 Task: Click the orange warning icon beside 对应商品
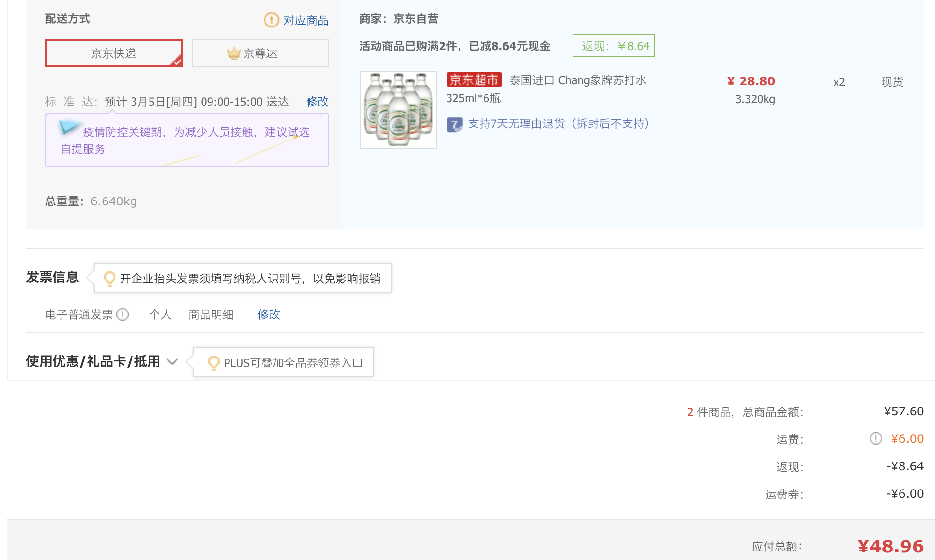[271, 20]
